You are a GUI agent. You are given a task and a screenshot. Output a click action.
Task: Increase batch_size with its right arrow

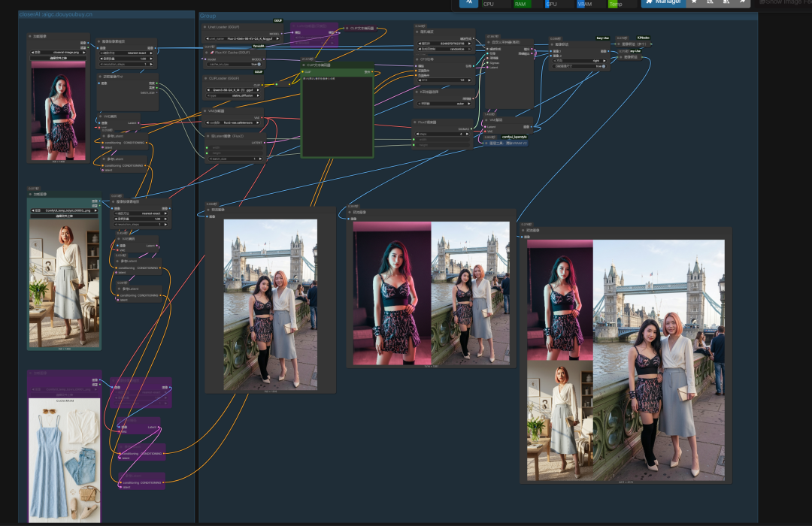point(260,159)
